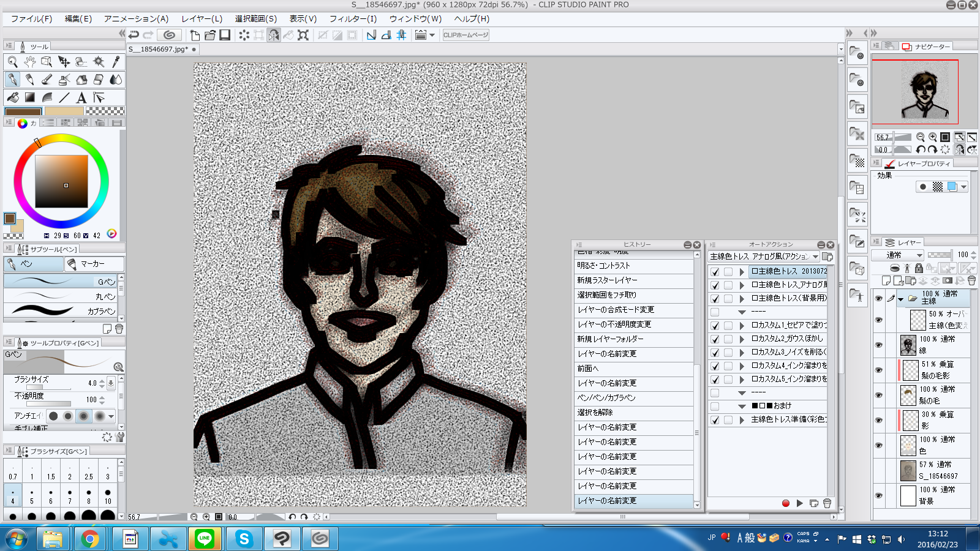Select the Eyedropper tool in the tool palette
The height and width of the screenshot is (551, 980).
pos(116,62)
